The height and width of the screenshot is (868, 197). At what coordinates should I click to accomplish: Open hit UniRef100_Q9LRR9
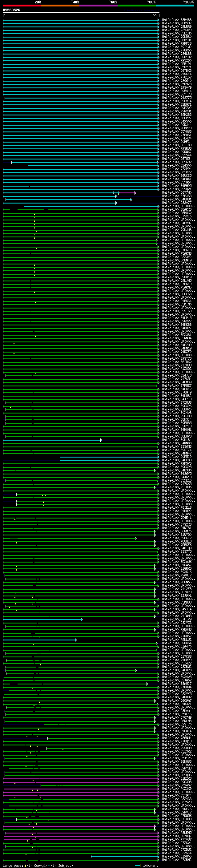(x=176, y=26)
